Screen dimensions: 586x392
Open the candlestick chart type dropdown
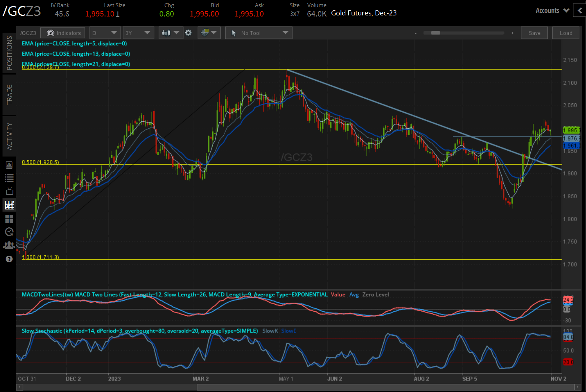(x=170, y=33)
